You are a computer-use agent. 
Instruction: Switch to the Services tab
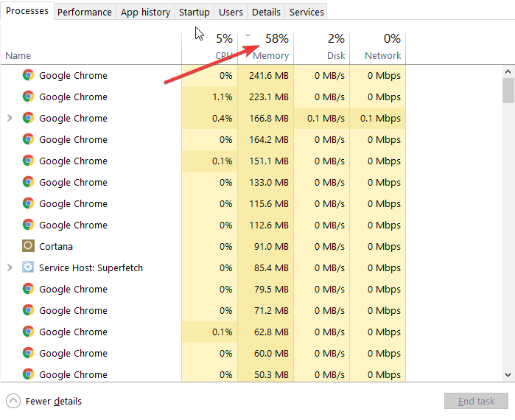pyautogui.click(x=306, y=12)
